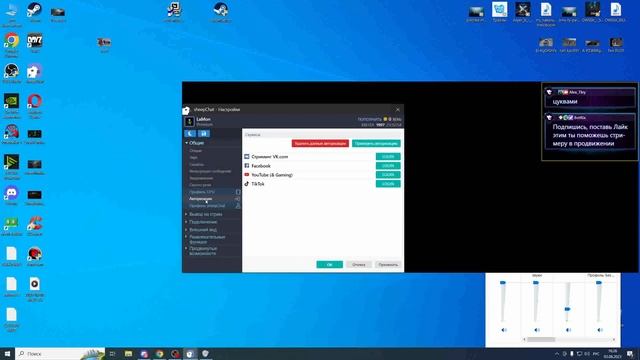Open the Opera browser desktop shortcut
The width and height of the screenshot is (640, 360).
[35, 106]
